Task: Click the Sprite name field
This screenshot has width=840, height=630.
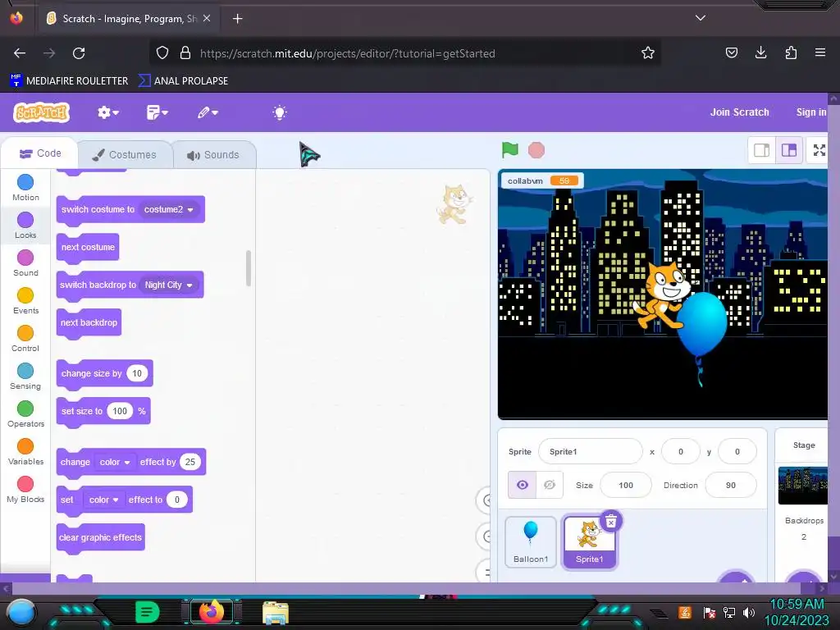Action: tap(590, 452)
